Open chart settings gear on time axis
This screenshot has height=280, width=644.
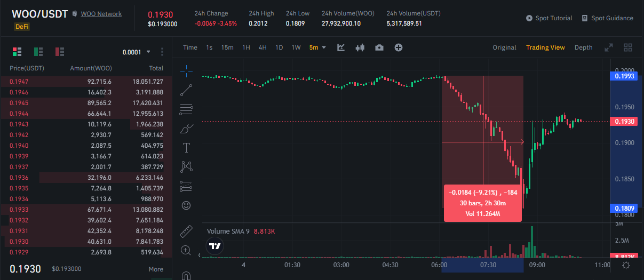(x=626, y=265)
